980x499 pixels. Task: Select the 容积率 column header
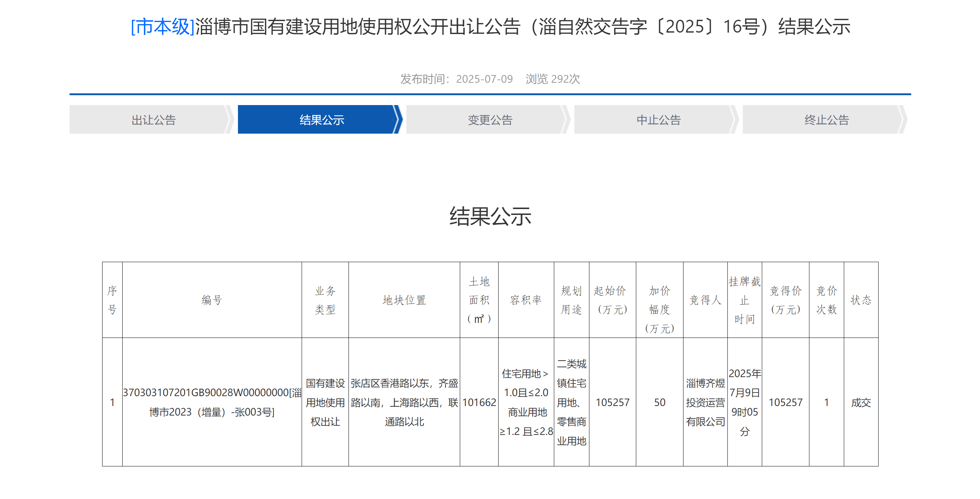[x=526, y=300]
